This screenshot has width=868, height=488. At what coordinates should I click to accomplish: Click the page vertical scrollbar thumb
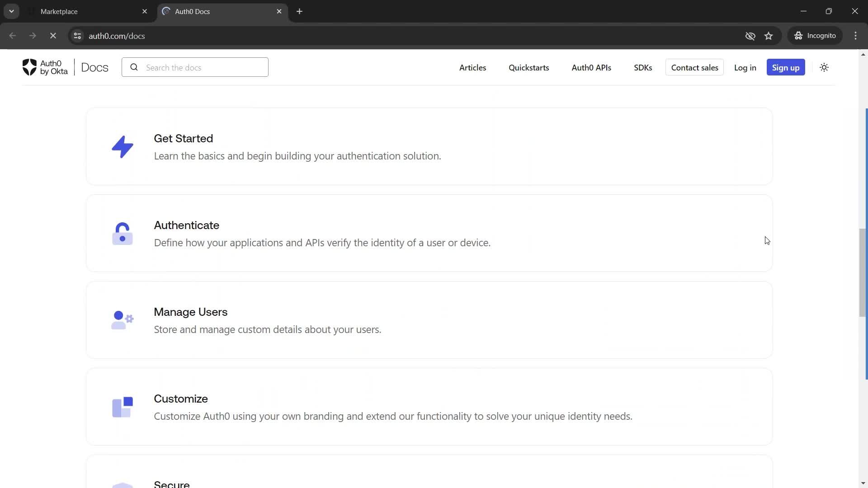pyautogui.click(x=863, y=272)
